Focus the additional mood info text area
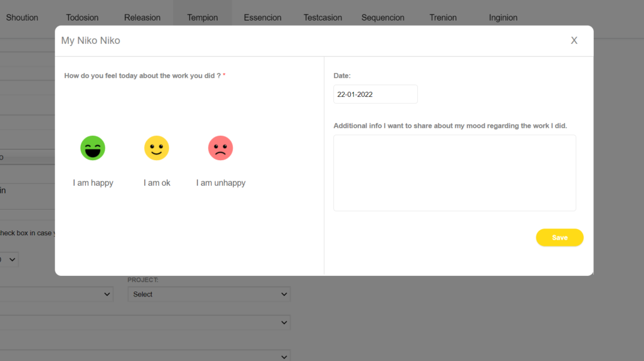 [x=454, y=173]
